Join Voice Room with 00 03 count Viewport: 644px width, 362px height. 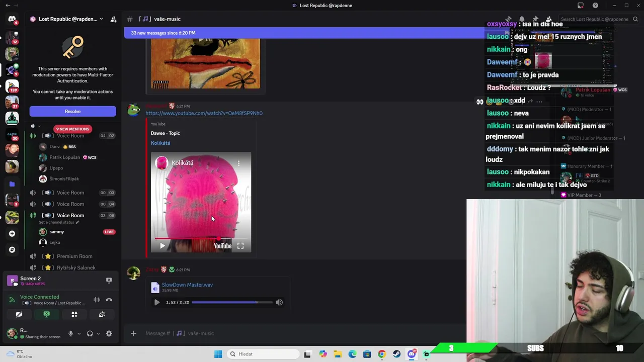[73, 193]
